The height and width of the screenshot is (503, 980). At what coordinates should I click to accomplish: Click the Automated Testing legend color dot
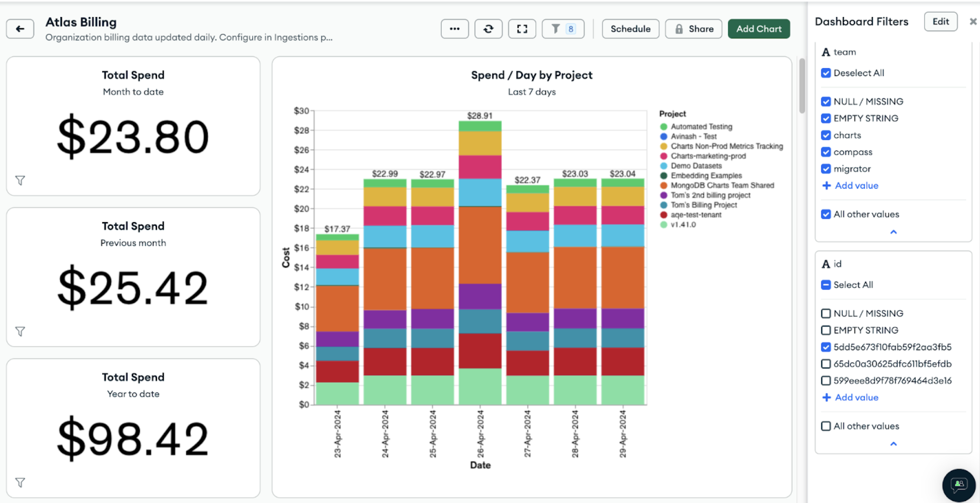click(x=664, y=127)
